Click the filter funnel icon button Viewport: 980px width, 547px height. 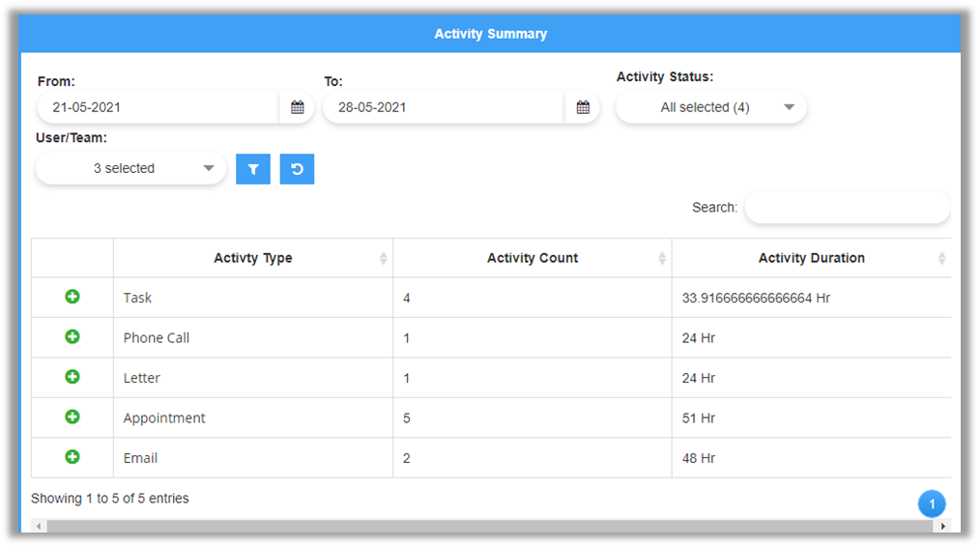pyautogui.click(x=253, y=169)
